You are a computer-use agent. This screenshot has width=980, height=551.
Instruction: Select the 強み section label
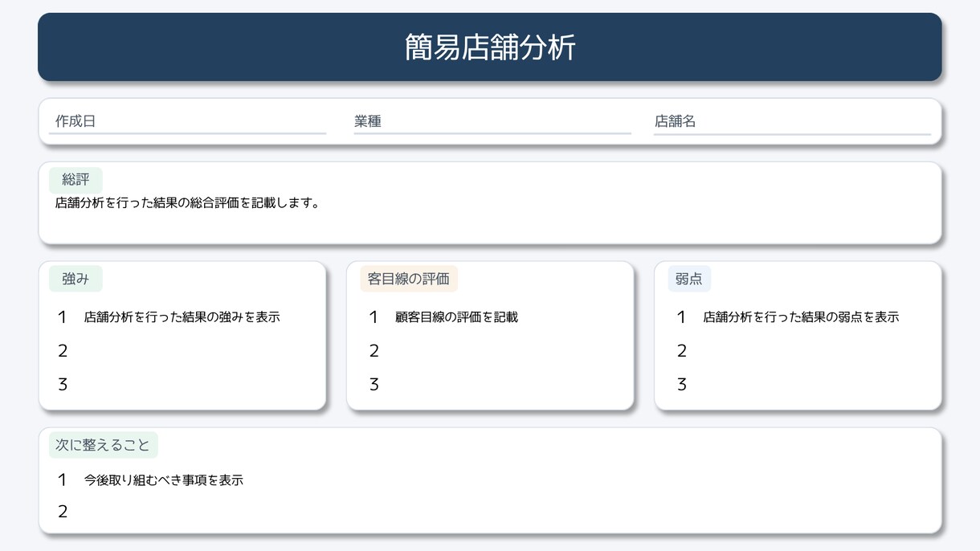[x=76, y=279]
